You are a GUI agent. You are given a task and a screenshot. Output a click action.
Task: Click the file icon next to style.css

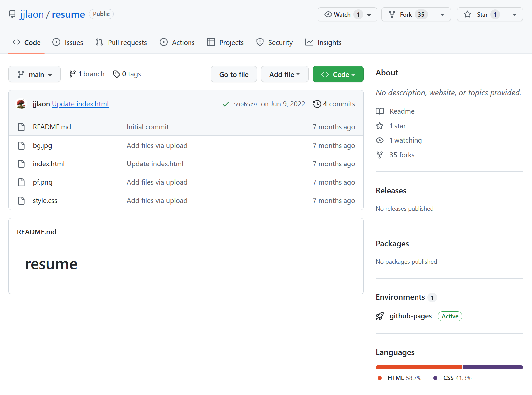click(21, 201)
